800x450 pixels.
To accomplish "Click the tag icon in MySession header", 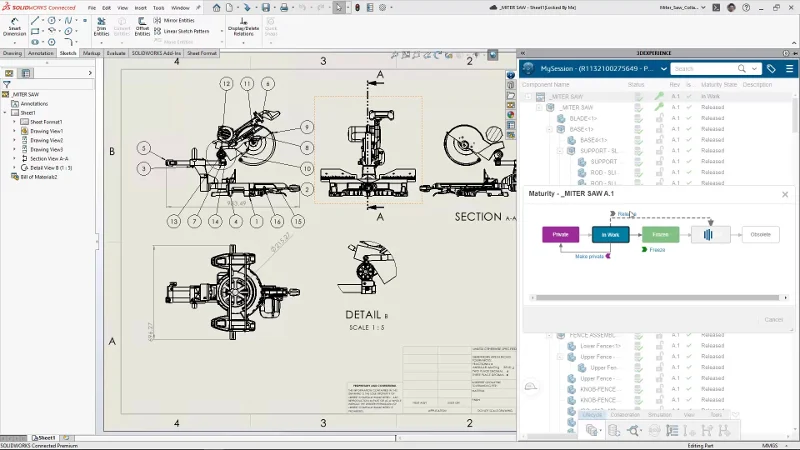I will 771,69.
